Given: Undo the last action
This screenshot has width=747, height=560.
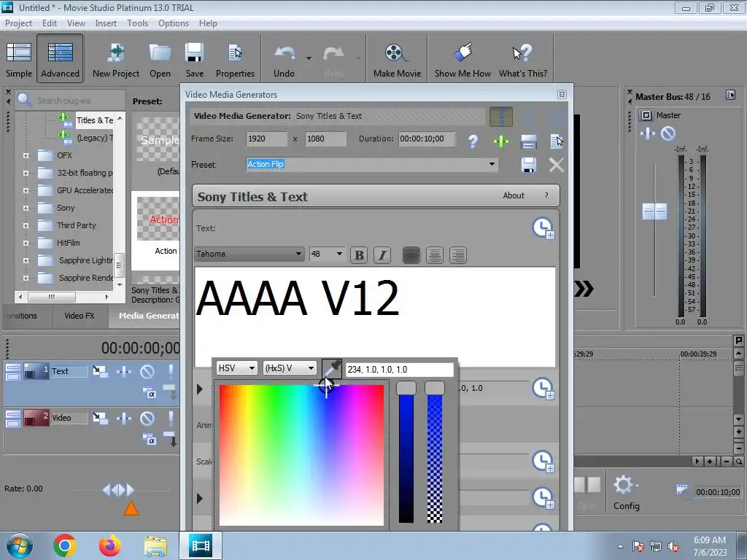Looking at the screenshot, I should (x=284, y=60).
